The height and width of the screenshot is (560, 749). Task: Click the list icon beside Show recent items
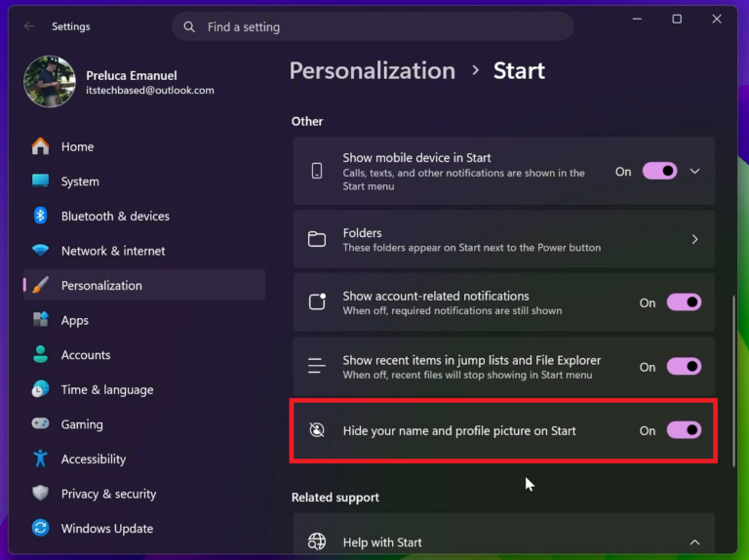[317, 366]
